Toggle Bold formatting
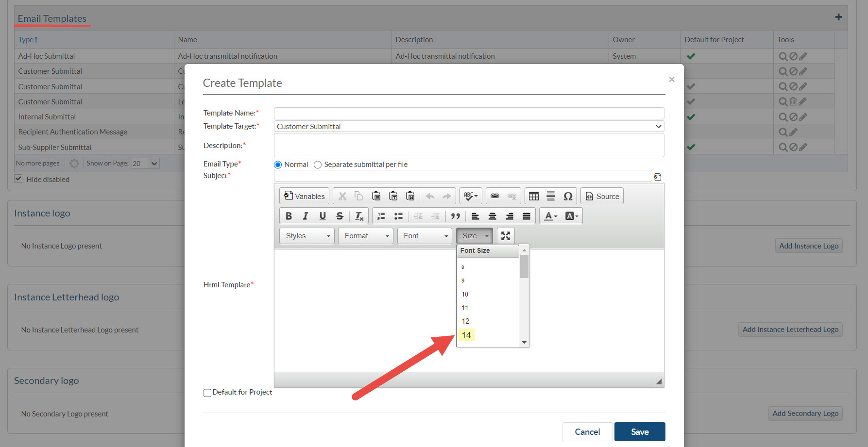868x447 pixels. 289,216
